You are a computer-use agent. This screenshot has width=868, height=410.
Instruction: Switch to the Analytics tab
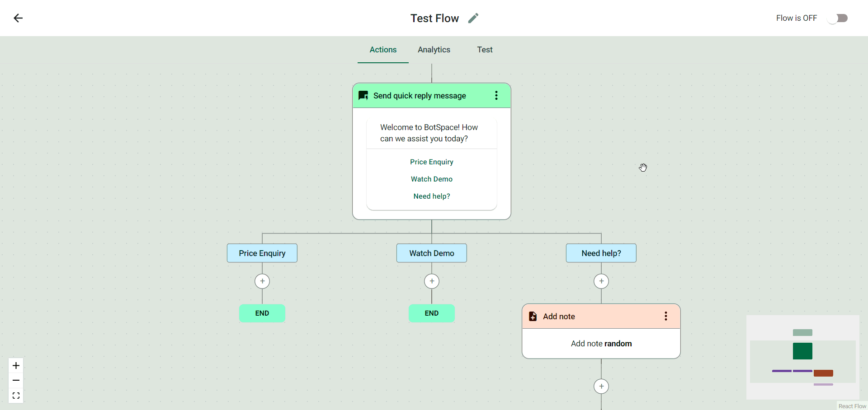pyautogui.click(x=434, y=50)
